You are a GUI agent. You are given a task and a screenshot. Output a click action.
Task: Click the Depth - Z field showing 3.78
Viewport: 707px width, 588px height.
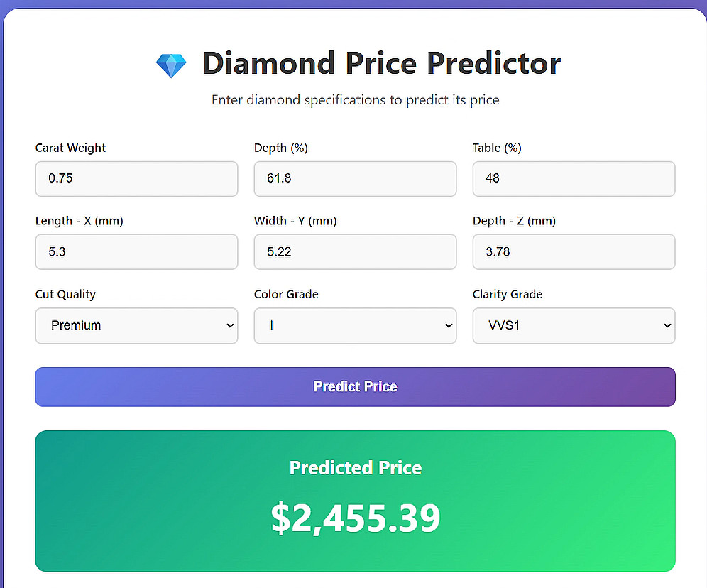pyautogui.click(x=574, y=251)
